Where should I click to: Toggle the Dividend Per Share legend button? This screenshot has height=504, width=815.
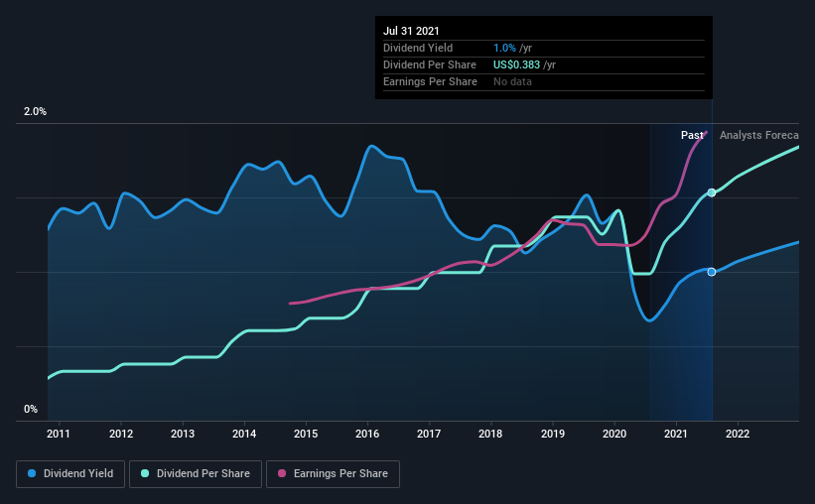[x=196, y=474]
